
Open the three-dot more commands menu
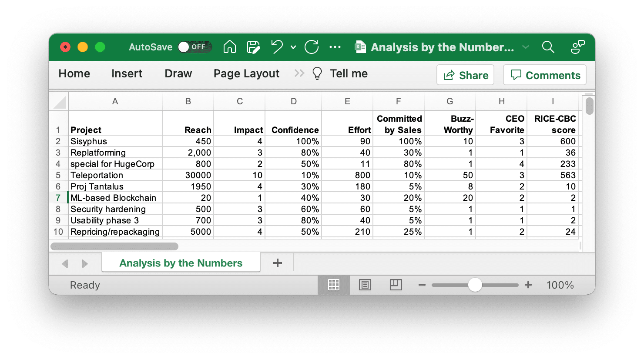[x=335, y=47]
